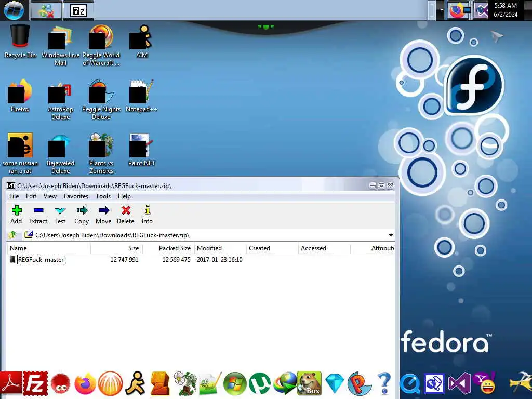Select the AIM desktop shortcut
This screenshot has width=532, height=399.
[142, 42]
